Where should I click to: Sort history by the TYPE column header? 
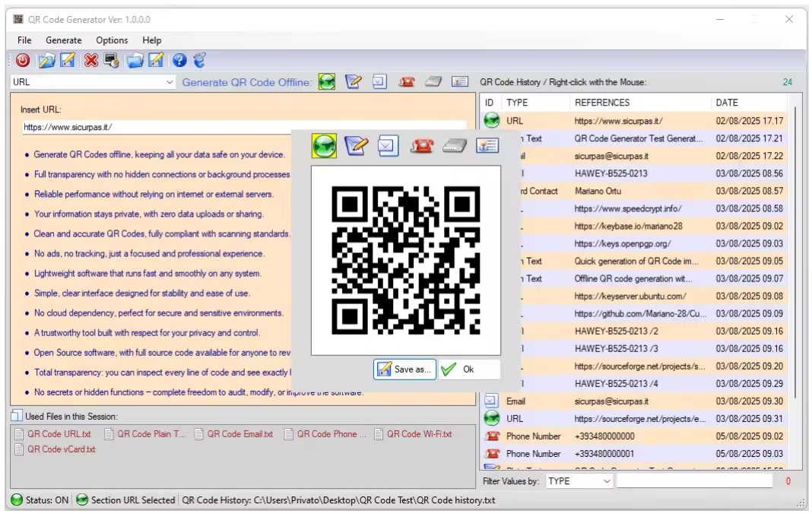(537, 103)
